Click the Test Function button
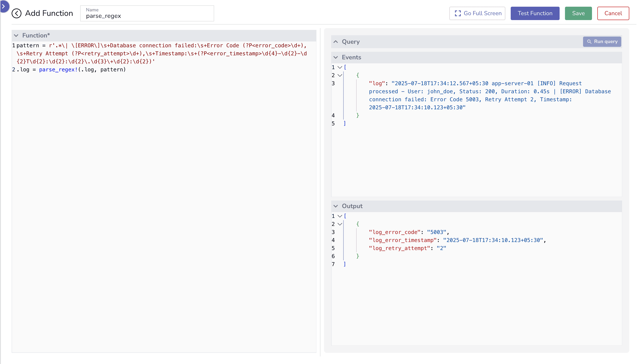Screen dimensions: 640x364 point(535,13)
